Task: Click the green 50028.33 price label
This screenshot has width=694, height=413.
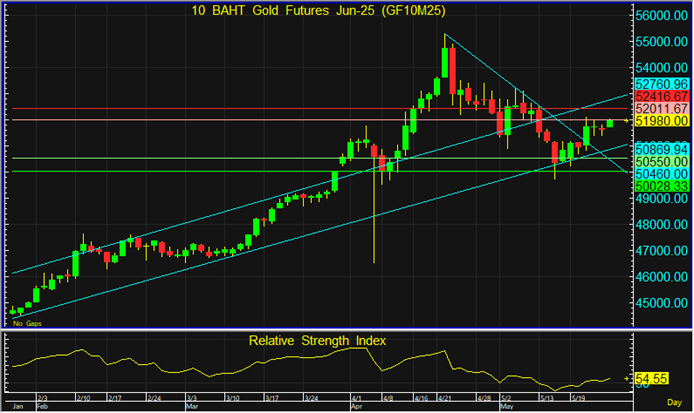Action: [x=662, y=186]
